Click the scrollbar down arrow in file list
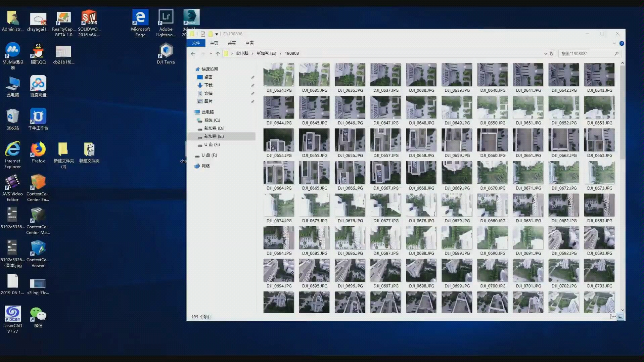Image resolution: width=644 pixels, height=362 pixels. [x=623, y=311]
